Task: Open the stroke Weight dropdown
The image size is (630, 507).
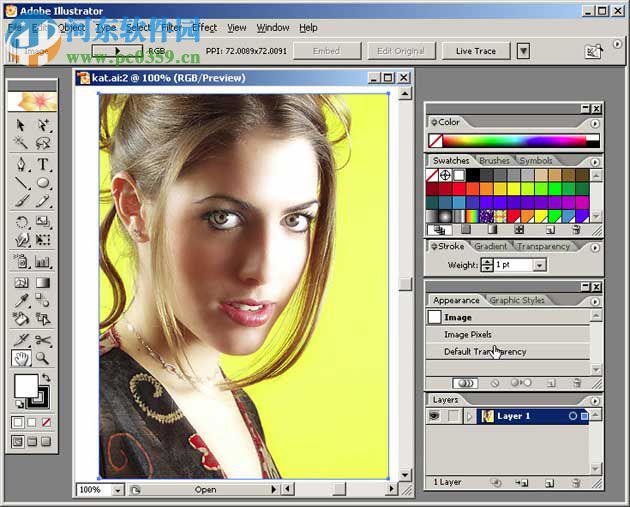Action: [x=539, y=265]
